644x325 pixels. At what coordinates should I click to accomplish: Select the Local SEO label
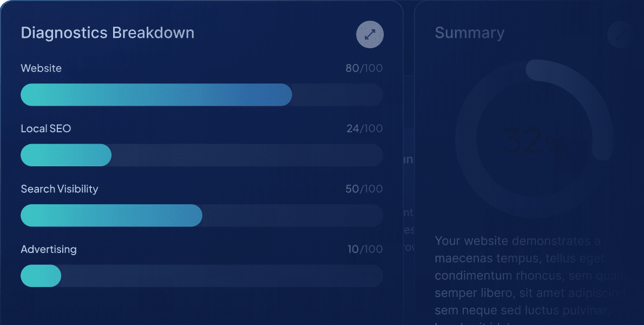(46, 129)
